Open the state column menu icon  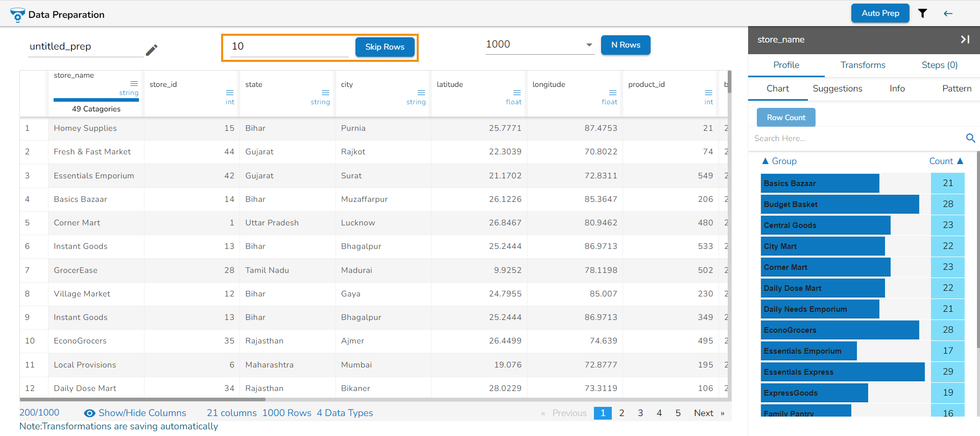coord(325,93)
